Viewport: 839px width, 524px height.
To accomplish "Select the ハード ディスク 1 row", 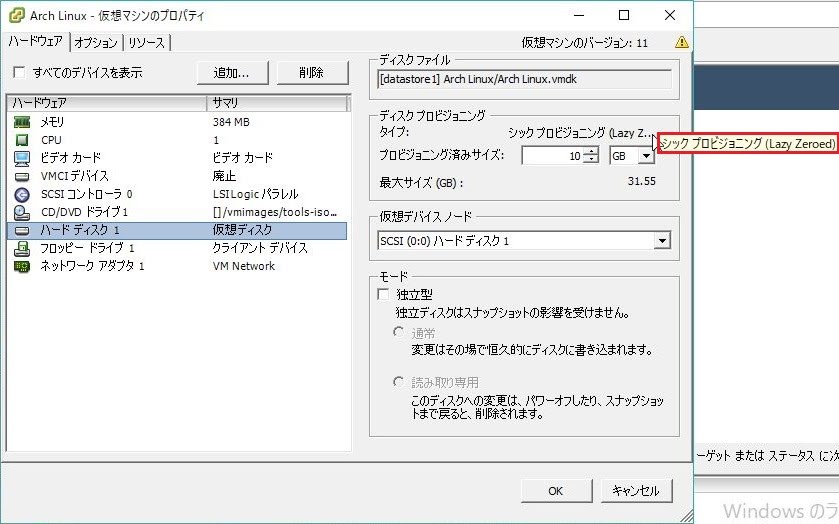I will pos(177,230).
